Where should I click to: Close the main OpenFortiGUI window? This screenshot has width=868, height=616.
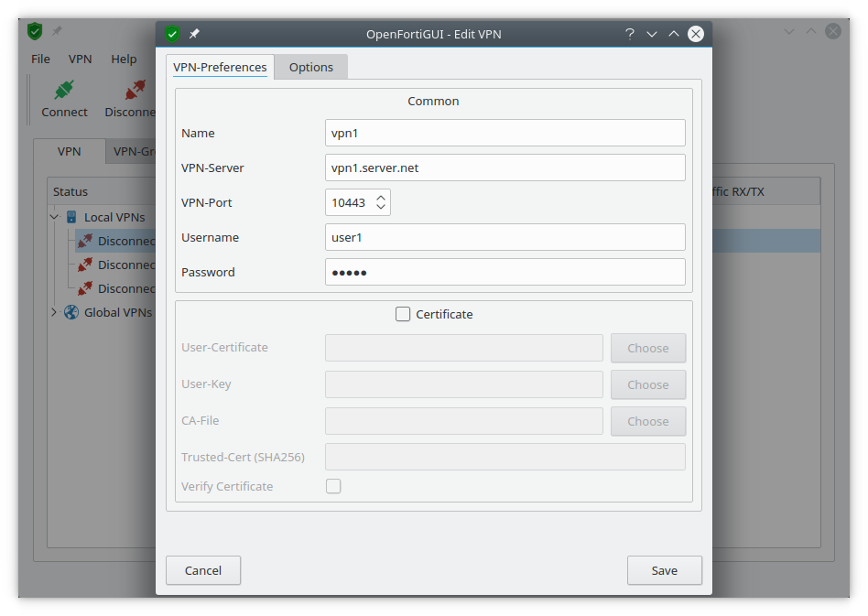(832, 31)
